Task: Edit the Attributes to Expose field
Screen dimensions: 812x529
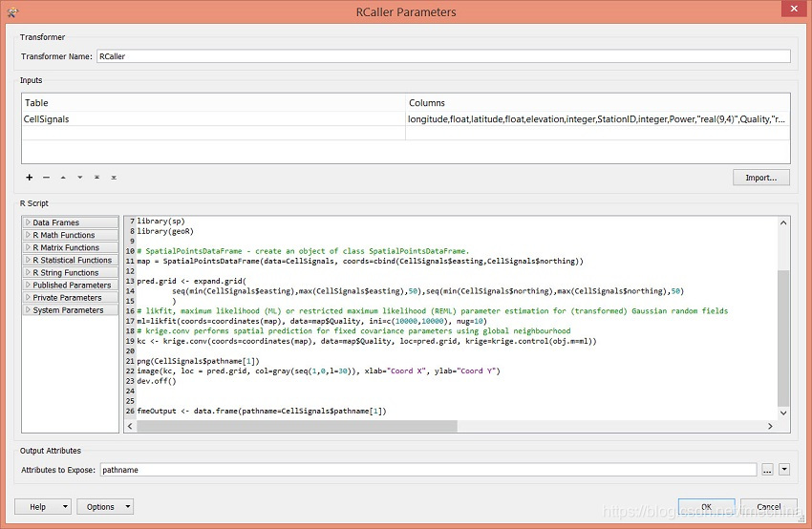Action: coord(428,470)
